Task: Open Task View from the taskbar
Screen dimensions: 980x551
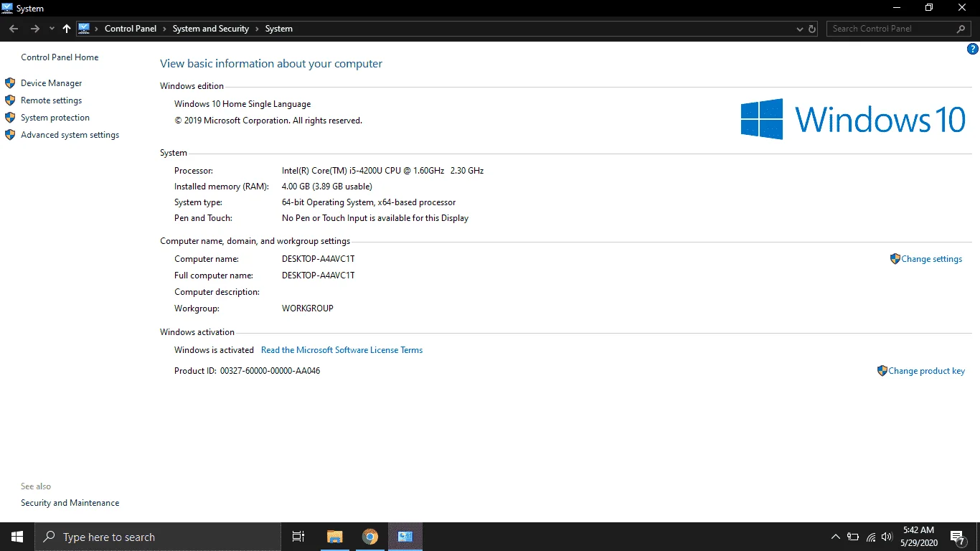Action: click(298, 537)
